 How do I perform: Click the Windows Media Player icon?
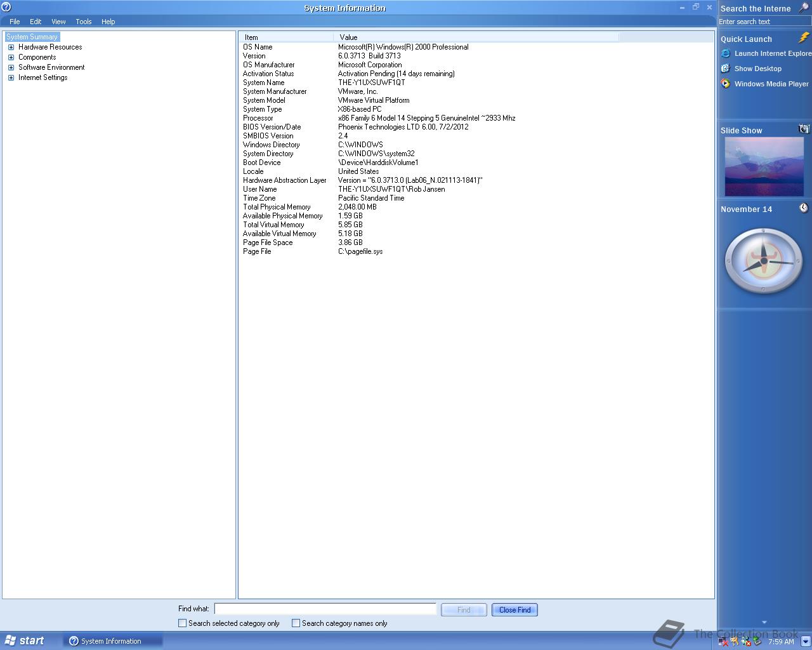[x=726, y=84]
